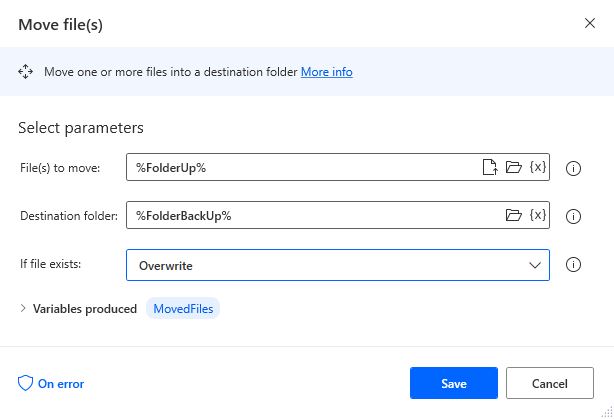614x419 pixels.
Task: Cancel the Move file(s) dialog
Action: tap(550, 383)
